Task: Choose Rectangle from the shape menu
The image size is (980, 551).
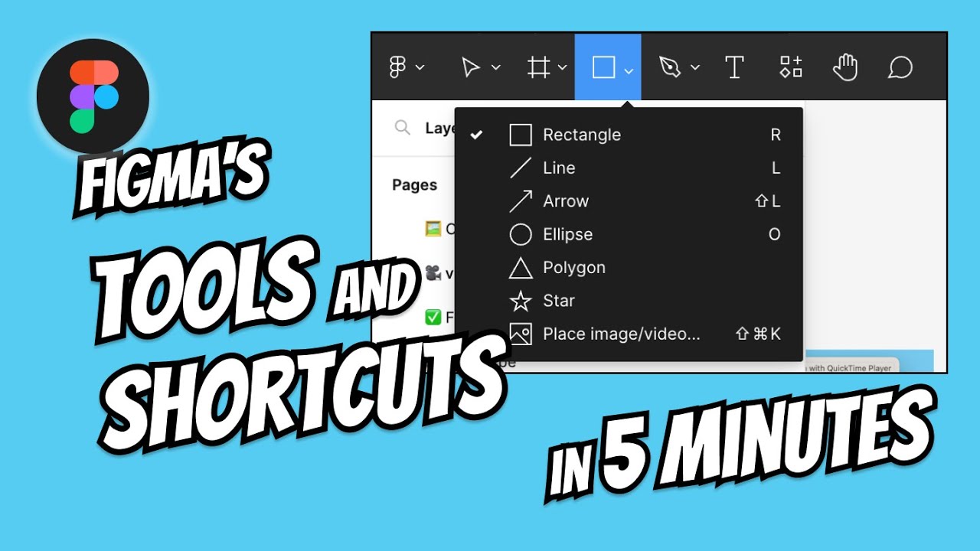Action: pos(629,135)
